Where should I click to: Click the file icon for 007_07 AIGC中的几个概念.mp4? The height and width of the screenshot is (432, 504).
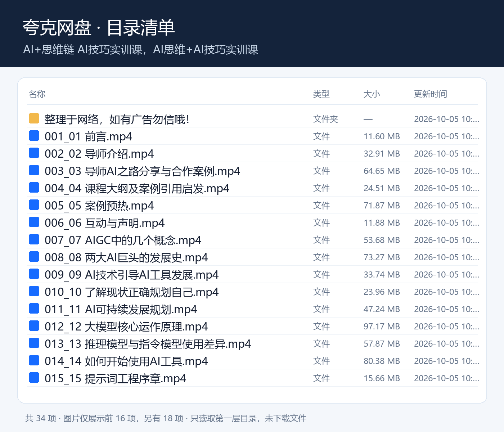coord(34,239)
